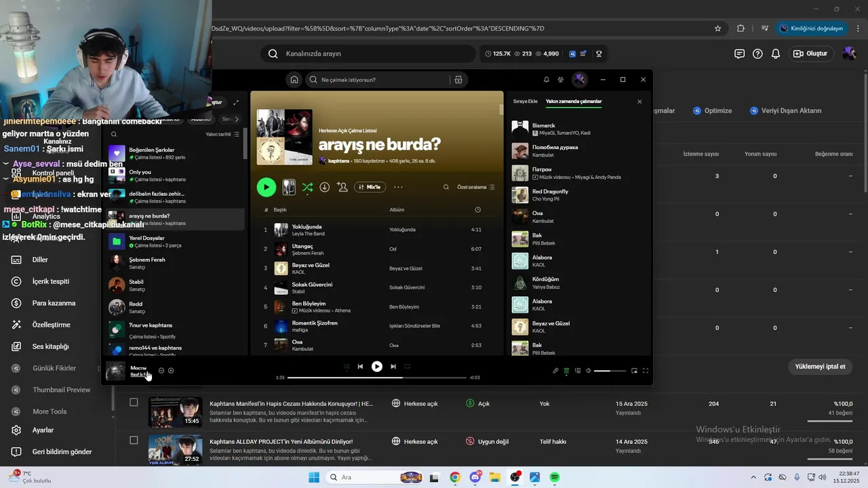The width and height of the screenshot is (868, 488).
Task: Switch to Sıraya Ekle tab
Action: tap(526, 101)
